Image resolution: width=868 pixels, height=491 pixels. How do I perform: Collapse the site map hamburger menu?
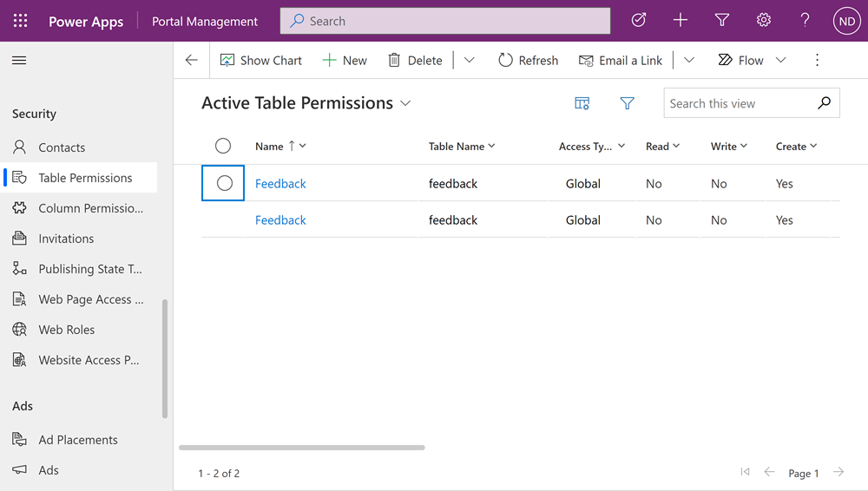pos(19,61)
